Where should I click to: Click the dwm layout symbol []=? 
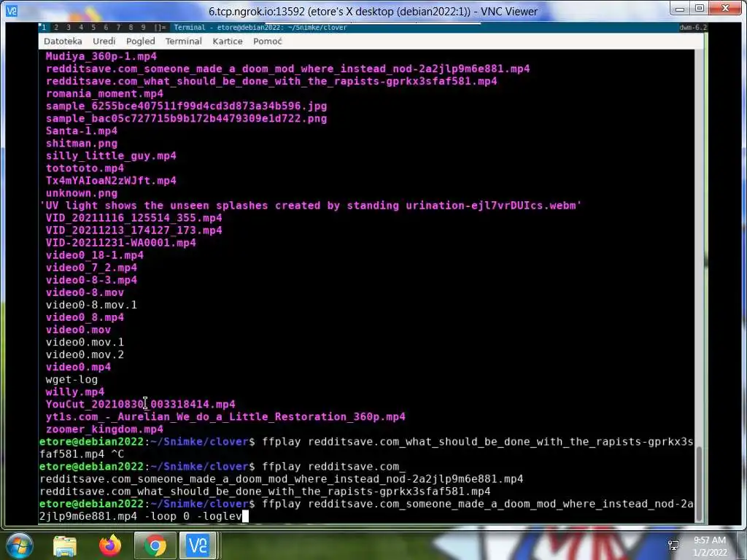(x=160, y=28)
